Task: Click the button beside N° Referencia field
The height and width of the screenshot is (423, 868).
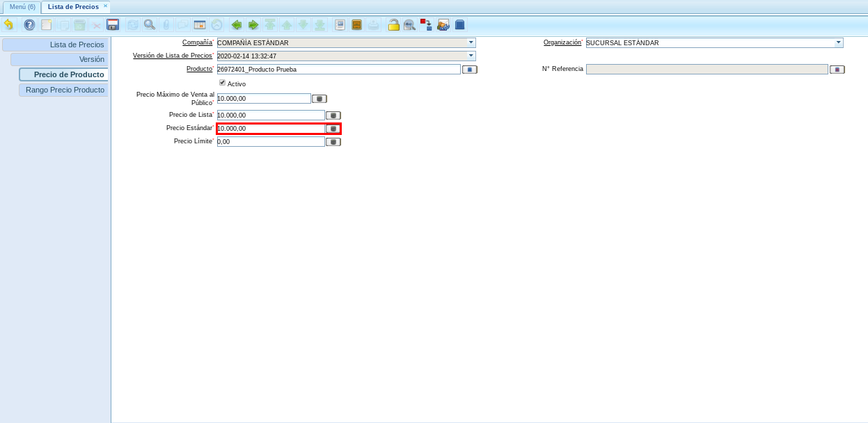Action: click(x=837, y=70)
